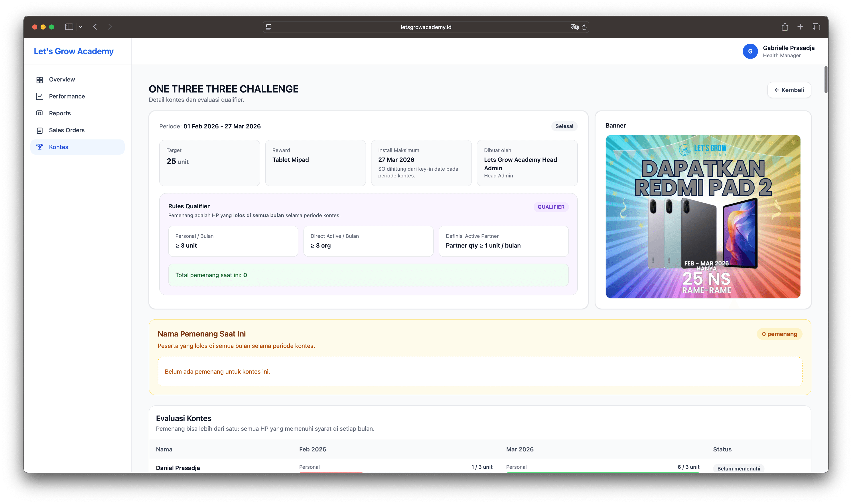The width and height of the screenshot is (852, 504).
Task: Show the tab overview icon
Action: 816,27
